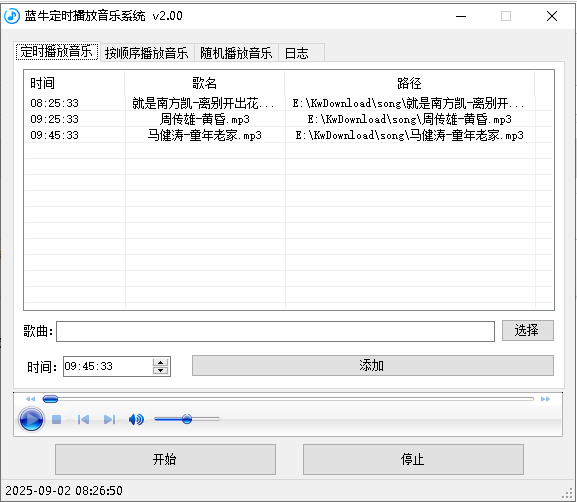Click the 歌曲 path input field
Viewport: 577px width, 502px height.
[x=275, y=331]
